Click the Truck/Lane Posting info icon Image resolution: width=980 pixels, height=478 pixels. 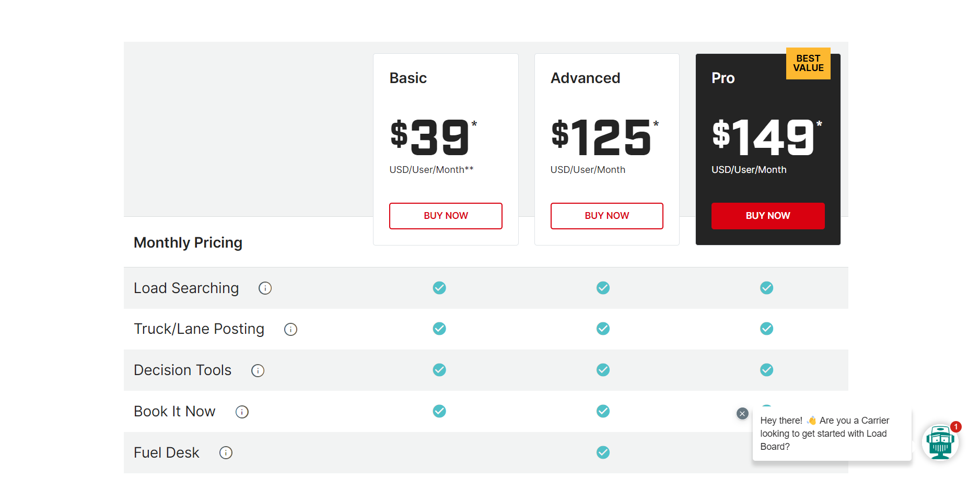coord(290,329)
